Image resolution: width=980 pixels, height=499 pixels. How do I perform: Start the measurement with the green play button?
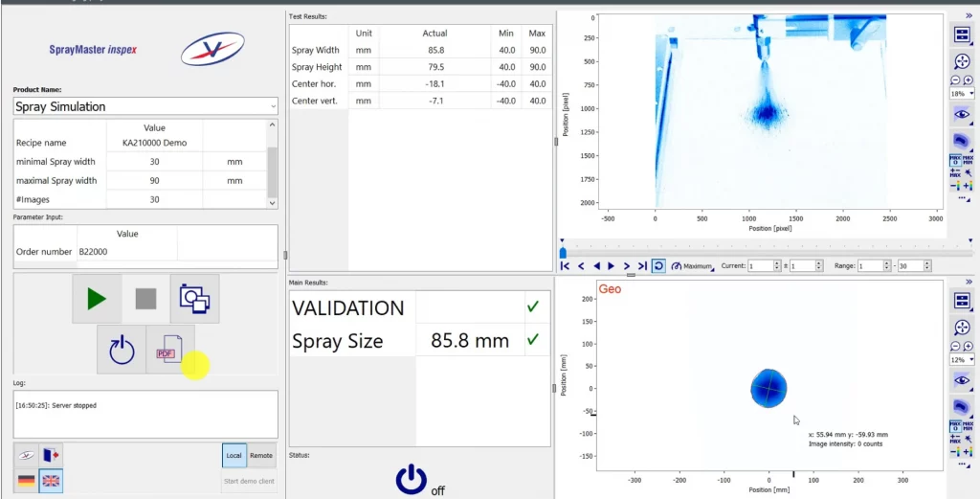click(97, 299)
